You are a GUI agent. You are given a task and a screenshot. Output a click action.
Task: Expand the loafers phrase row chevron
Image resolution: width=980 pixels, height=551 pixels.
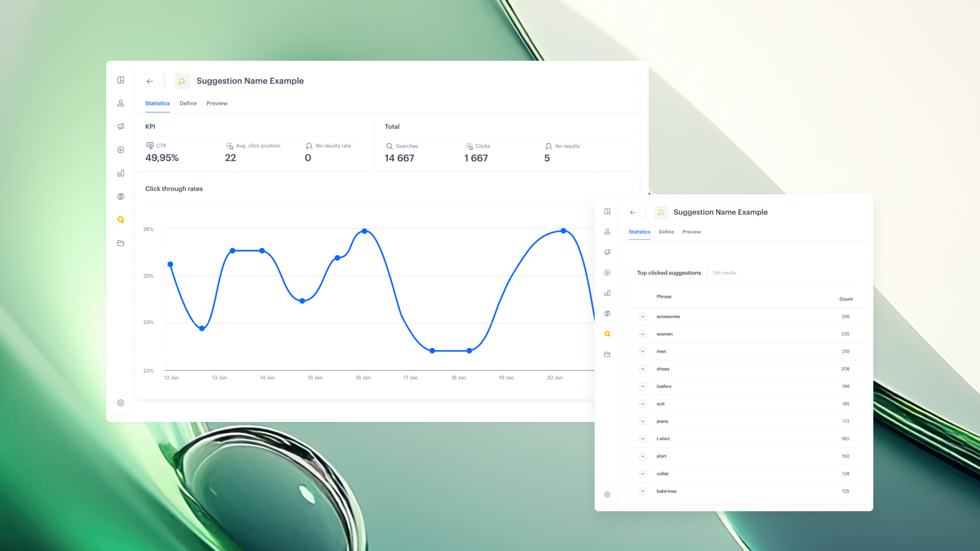tap(643, 387)
